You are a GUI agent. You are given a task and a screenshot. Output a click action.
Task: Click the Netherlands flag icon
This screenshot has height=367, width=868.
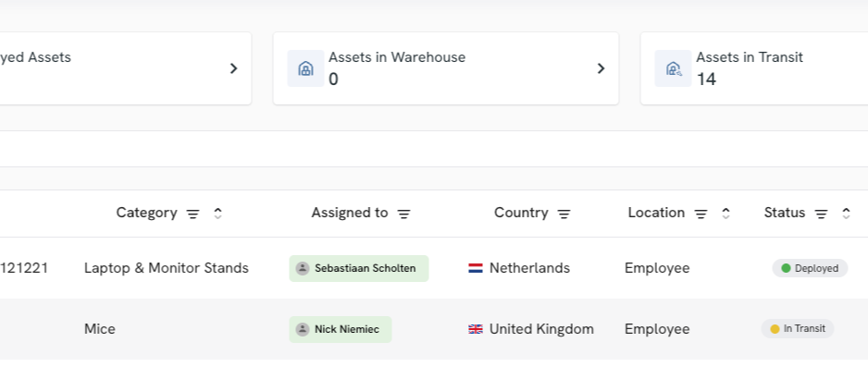(476, 269)
